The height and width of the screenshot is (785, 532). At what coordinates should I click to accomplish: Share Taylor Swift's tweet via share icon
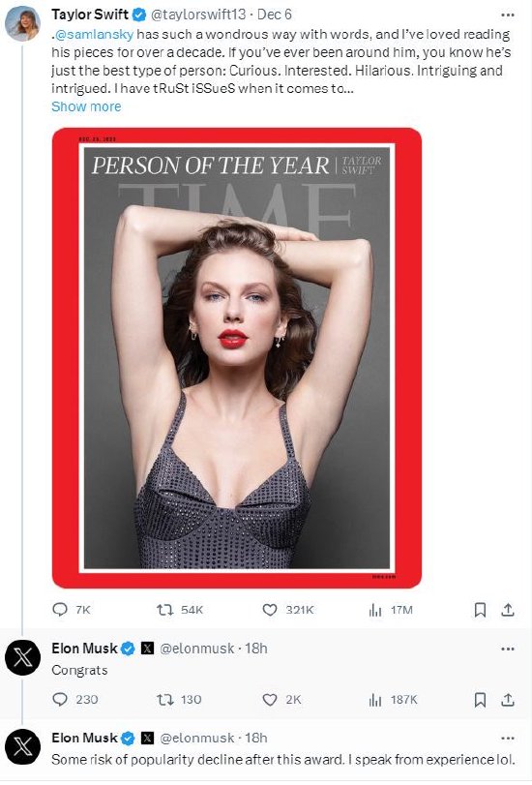508,610
